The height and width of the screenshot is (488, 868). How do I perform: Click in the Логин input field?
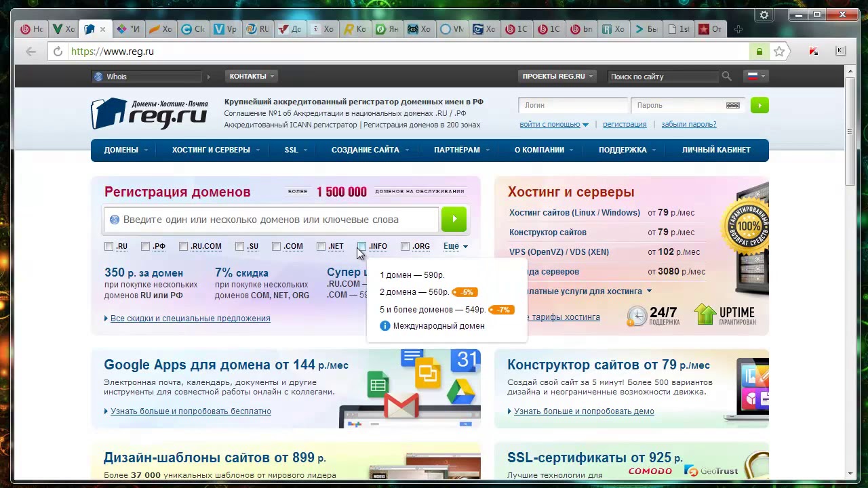(x=574, y=105)
